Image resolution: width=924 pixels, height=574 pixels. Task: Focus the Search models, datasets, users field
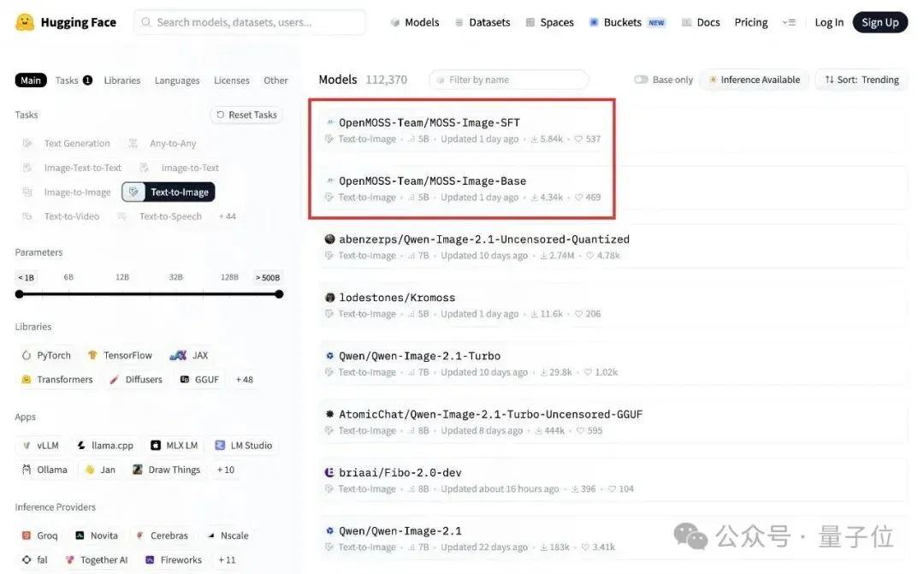250,22
